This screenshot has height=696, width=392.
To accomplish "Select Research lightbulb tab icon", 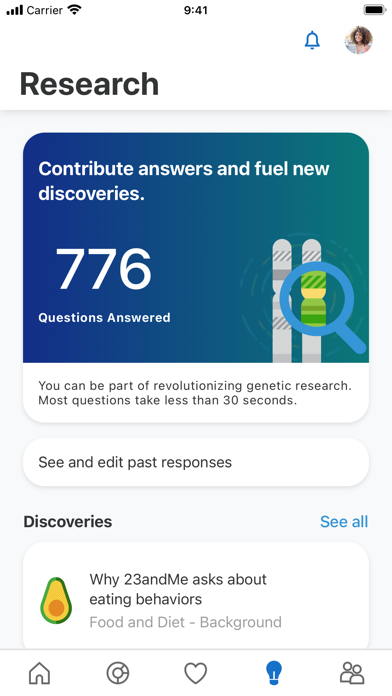I will 274,673.
